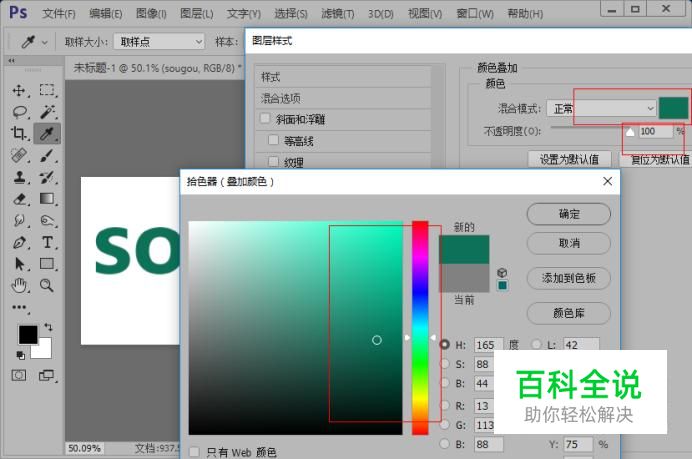Select the Zoom tool
692x459 pixels.
[x=47, y=286]
